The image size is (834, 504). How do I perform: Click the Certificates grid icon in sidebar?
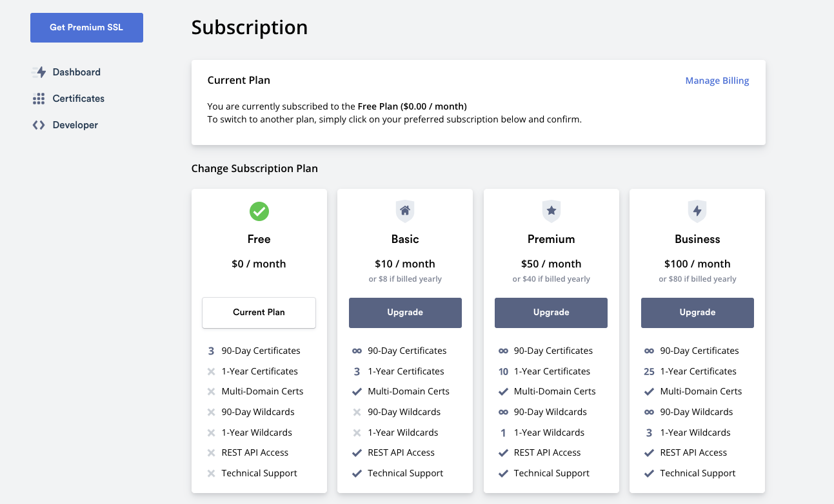[x=39, y=99]
